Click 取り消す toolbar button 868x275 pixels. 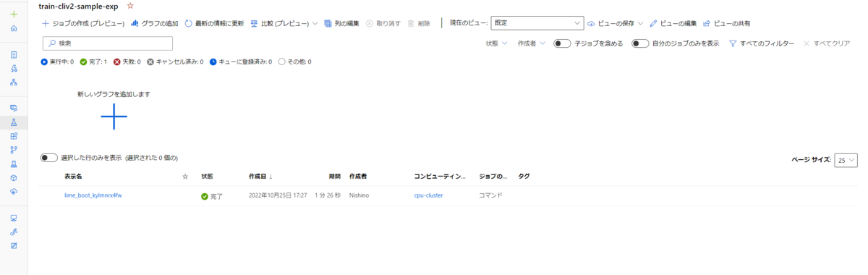pyautogui.click(x=383, y=23)
